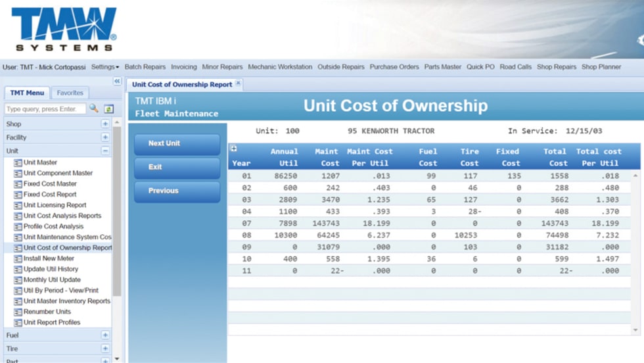Viewport: 644px width, 363px height.
Task: Expand the Fuel menu section
Action: (x=105, y=335)
